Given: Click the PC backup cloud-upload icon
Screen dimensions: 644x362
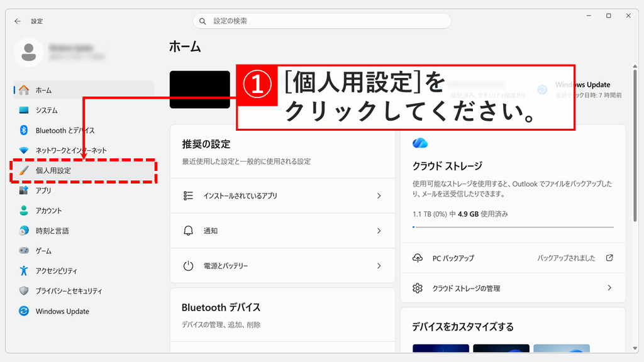Looking at the screenshot, I should point(418,258).
